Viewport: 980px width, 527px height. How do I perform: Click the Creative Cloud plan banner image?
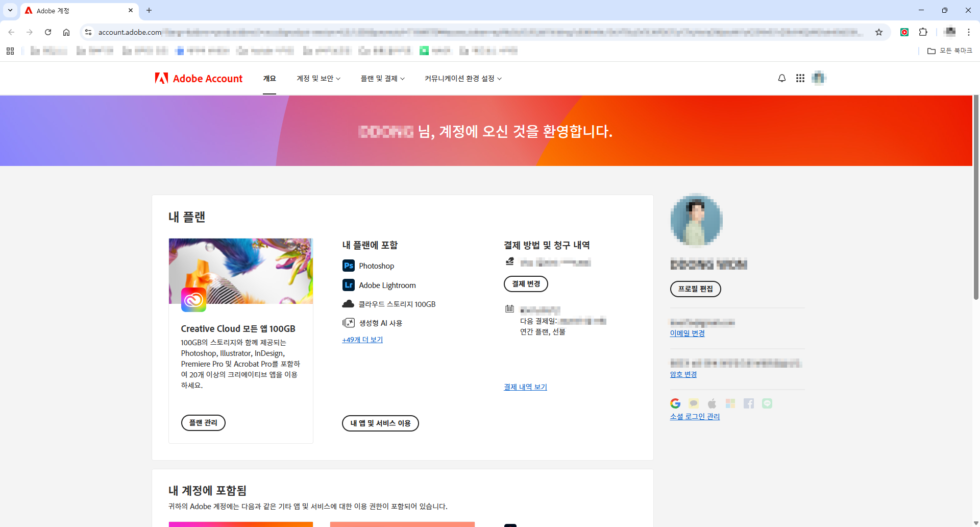pos(241,271)
